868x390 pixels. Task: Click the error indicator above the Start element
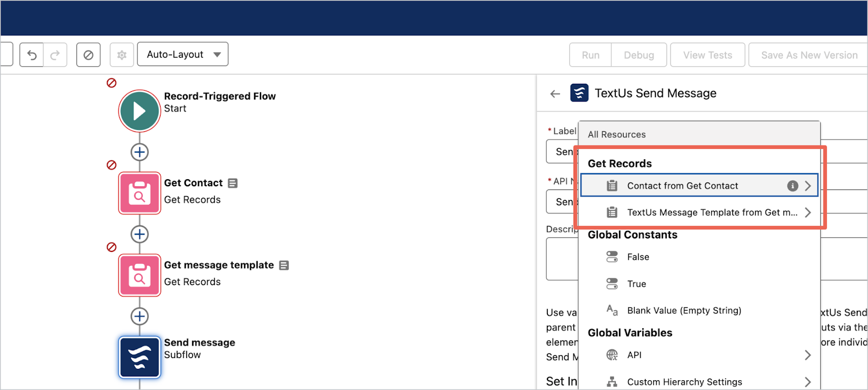click(111, 83)
